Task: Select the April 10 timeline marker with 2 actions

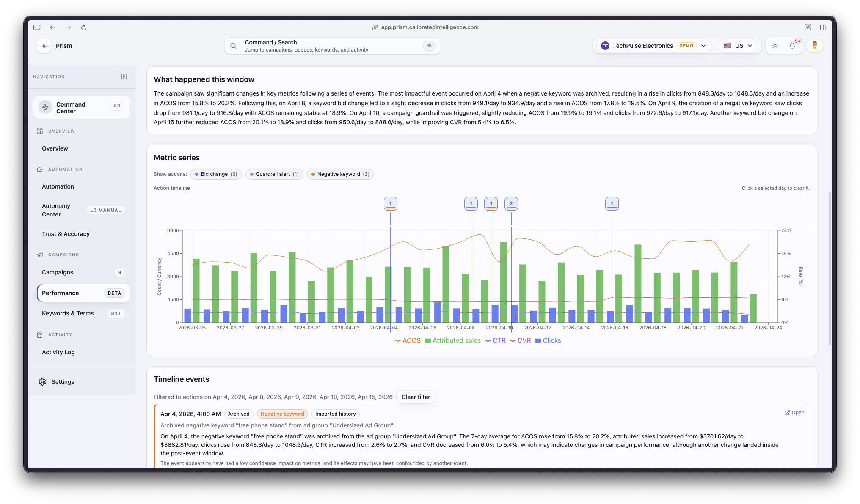Action: pos(511,204)
